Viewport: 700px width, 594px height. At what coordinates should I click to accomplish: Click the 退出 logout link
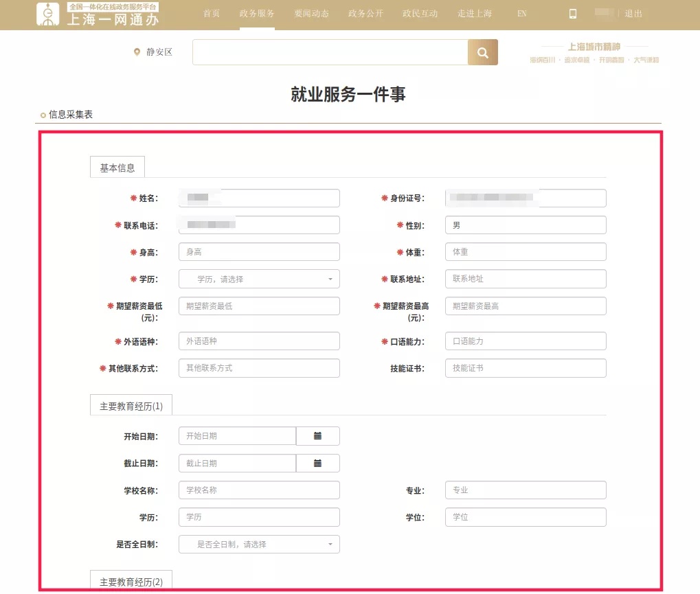(633, 14)
